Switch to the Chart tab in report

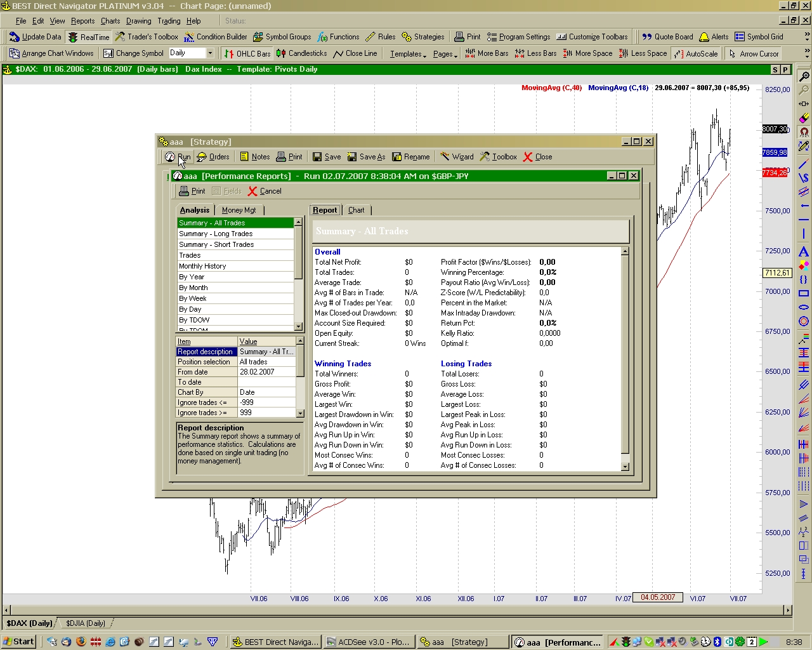[357, 210]
